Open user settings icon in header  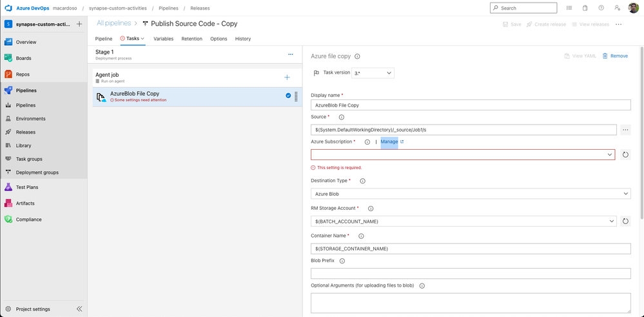[617, 8]
